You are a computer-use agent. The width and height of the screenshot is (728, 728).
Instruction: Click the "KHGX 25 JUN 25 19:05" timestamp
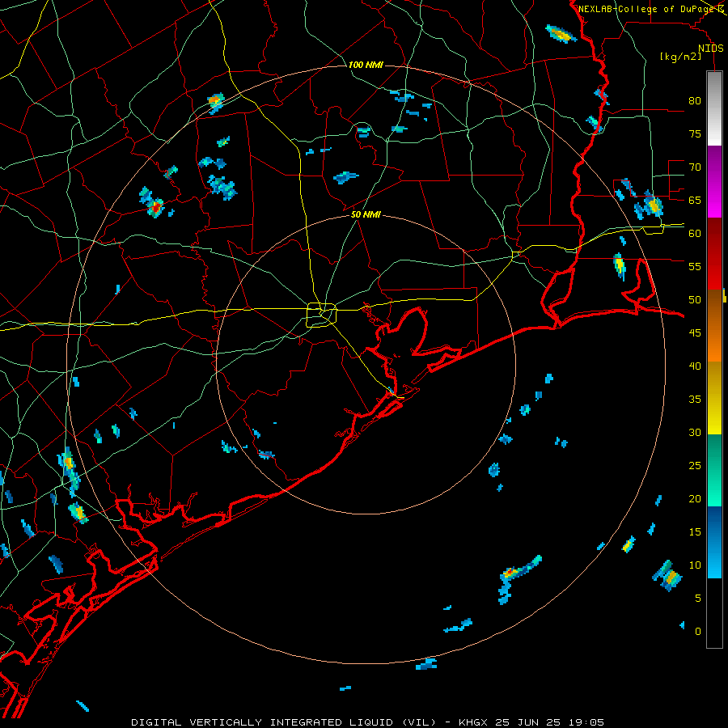pyautogui.click(x=531, y=722)
